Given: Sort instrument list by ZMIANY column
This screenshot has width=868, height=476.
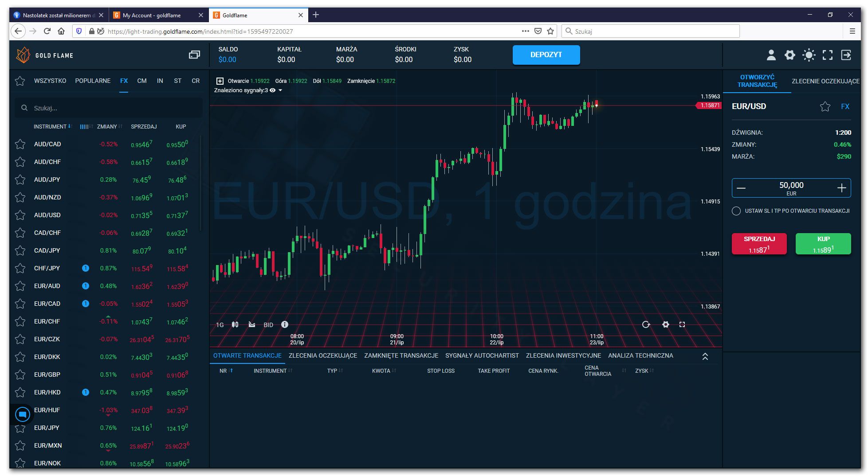Looking at the screenshot, I should [110, 127].
